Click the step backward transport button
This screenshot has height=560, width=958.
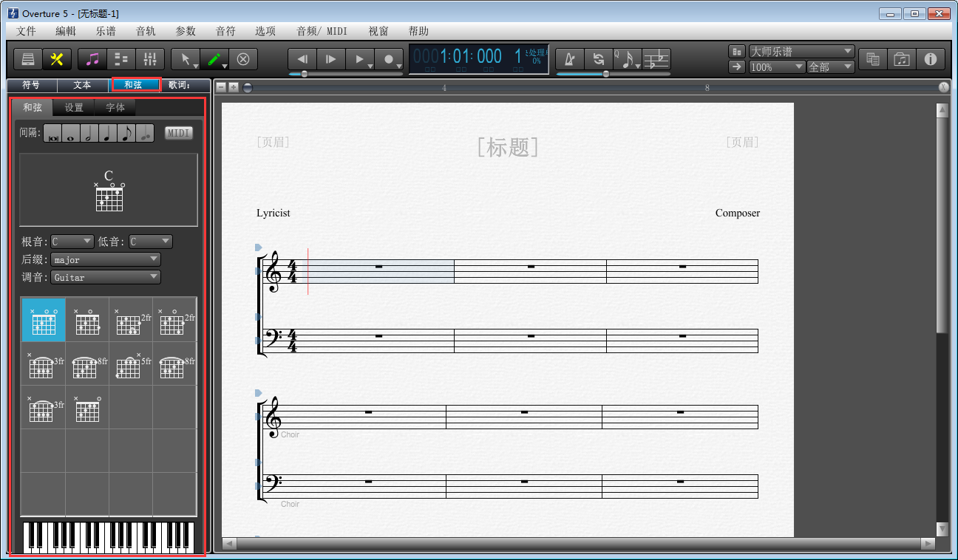pyautogui.click(x=302, y=59)
